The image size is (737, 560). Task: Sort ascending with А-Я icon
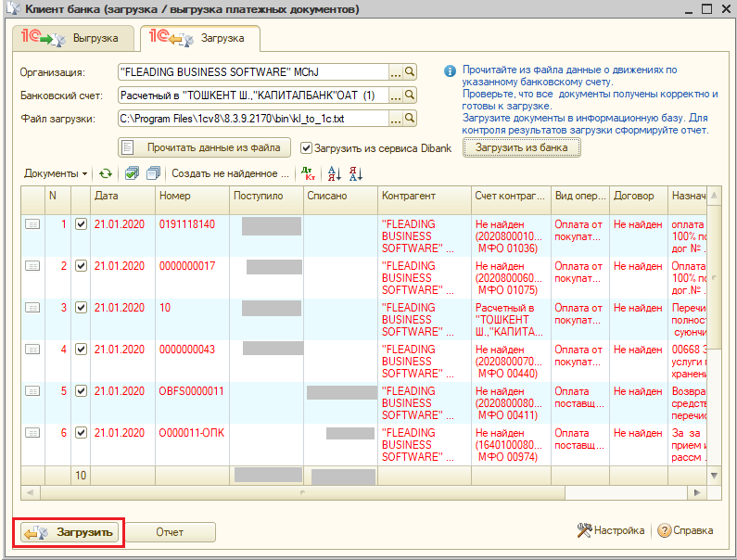click(334, 173)
